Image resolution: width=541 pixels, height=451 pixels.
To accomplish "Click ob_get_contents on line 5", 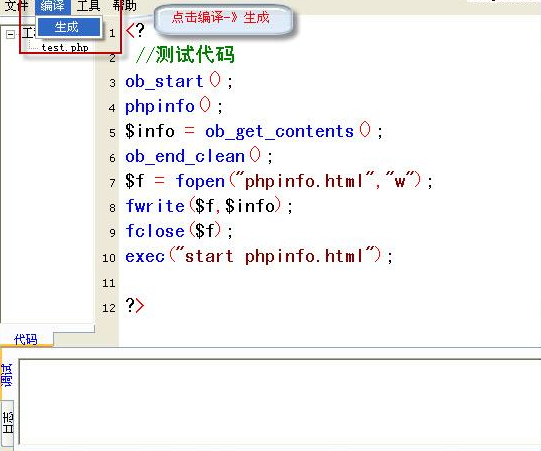I will pyautogui.click(x=279, y=131).
